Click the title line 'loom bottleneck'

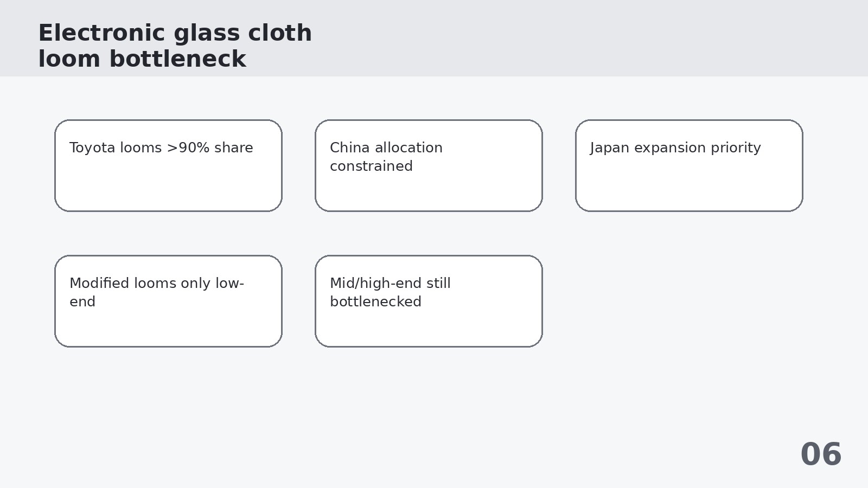tap(142, 59)
